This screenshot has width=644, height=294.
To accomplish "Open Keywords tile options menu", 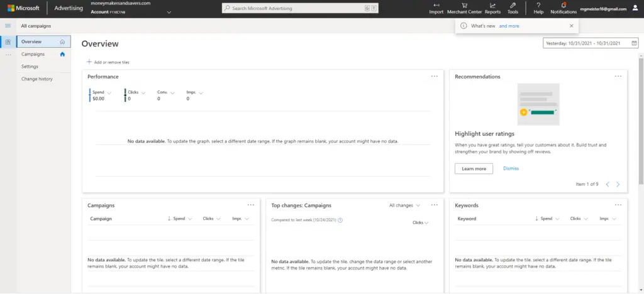I will [x=618, y=205].
